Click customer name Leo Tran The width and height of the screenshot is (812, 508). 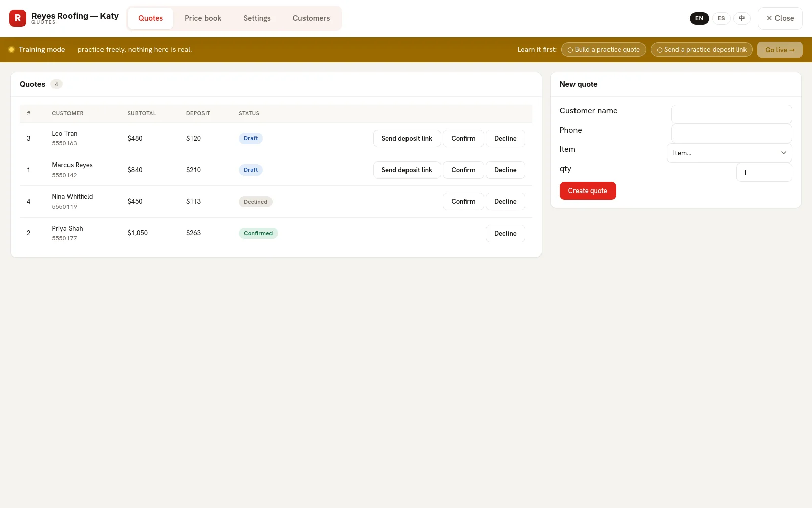coord(64,134)
